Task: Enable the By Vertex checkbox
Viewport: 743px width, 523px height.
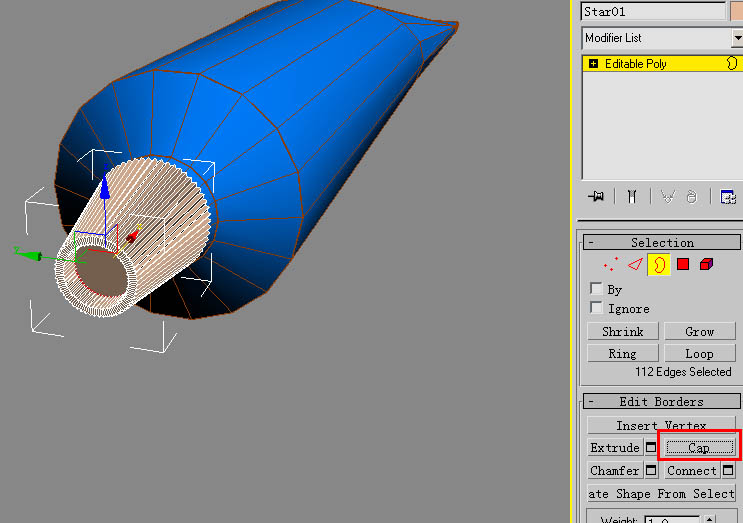Action: pos(596,289)
